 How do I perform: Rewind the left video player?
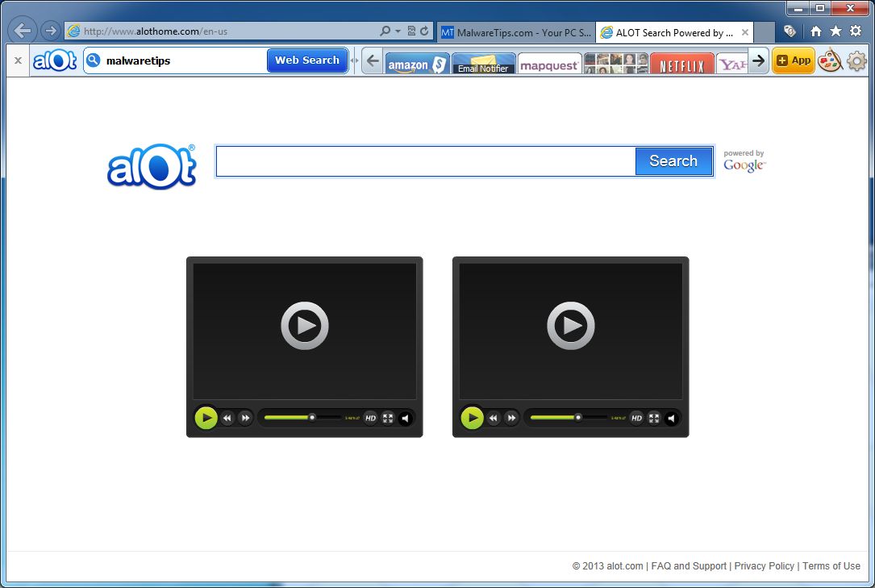pyautogui.click(x=227, y=418)
